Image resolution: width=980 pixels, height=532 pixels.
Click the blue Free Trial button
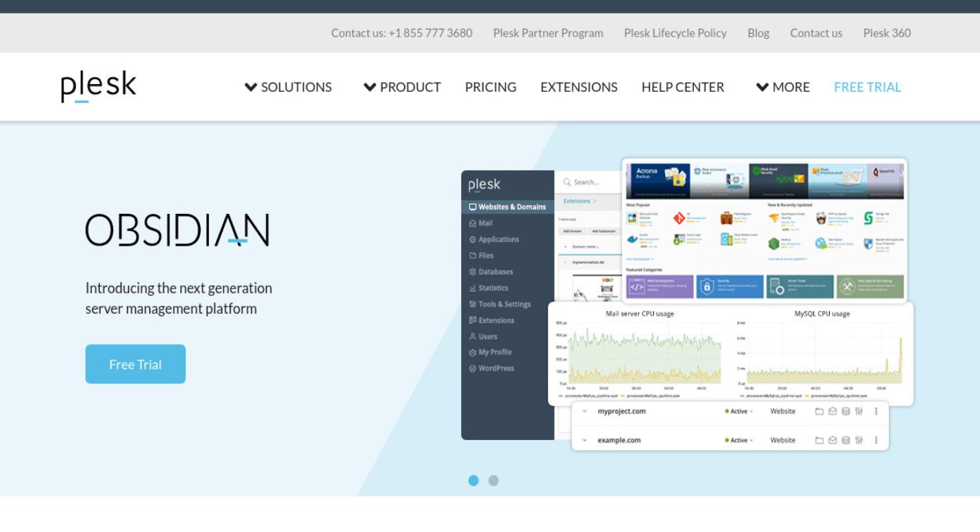coord(136,364)
